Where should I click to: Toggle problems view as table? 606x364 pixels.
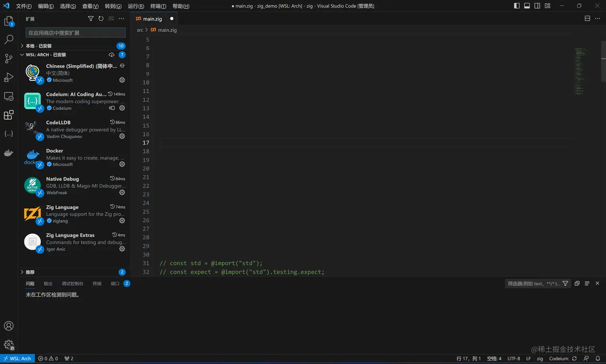587,283
